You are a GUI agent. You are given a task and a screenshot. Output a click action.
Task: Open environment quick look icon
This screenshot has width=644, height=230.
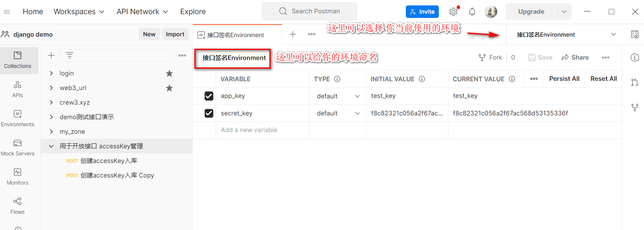click(635, 35)
